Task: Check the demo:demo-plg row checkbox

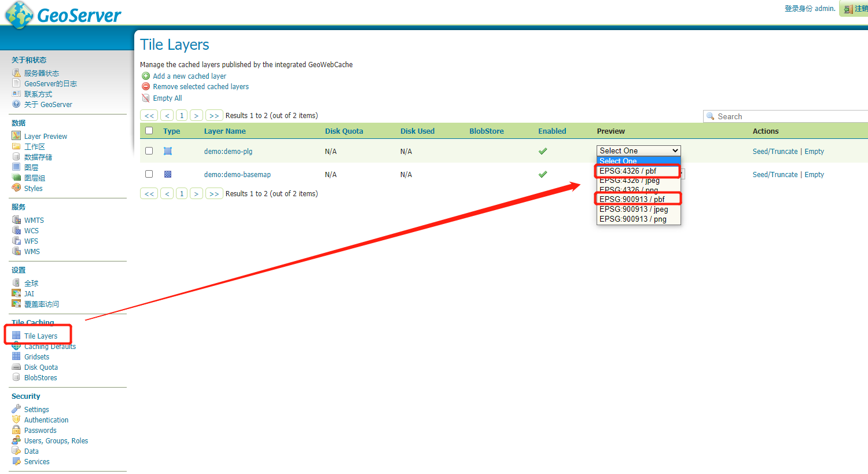Action: 149,151
